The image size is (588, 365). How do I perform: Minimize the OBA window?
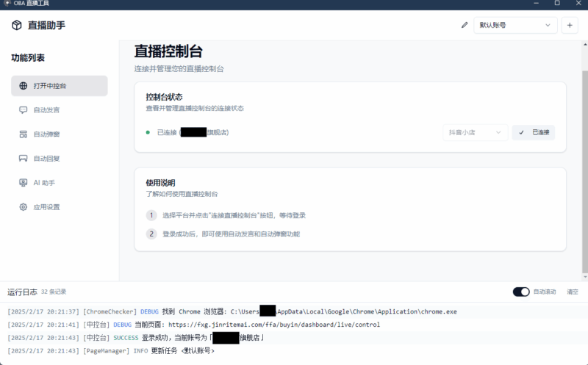tap(537, 3)
